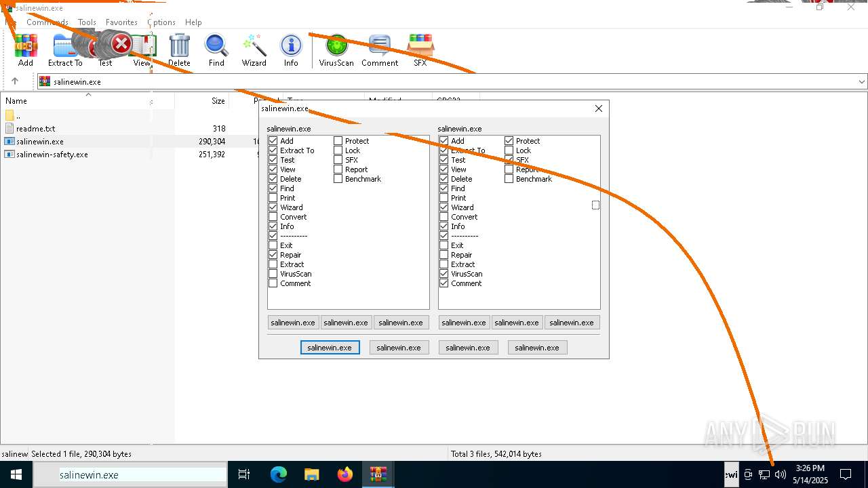Sort files by the Size column
The width and height of the screenshot is (868, 488).
(202, 100)
